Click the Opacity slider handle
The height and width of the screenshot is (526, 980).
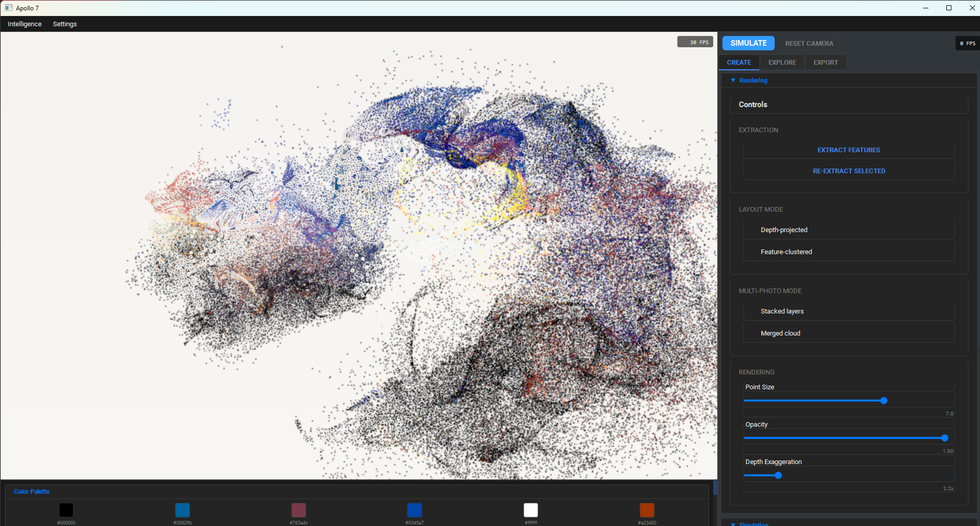(x=945, y=438)
